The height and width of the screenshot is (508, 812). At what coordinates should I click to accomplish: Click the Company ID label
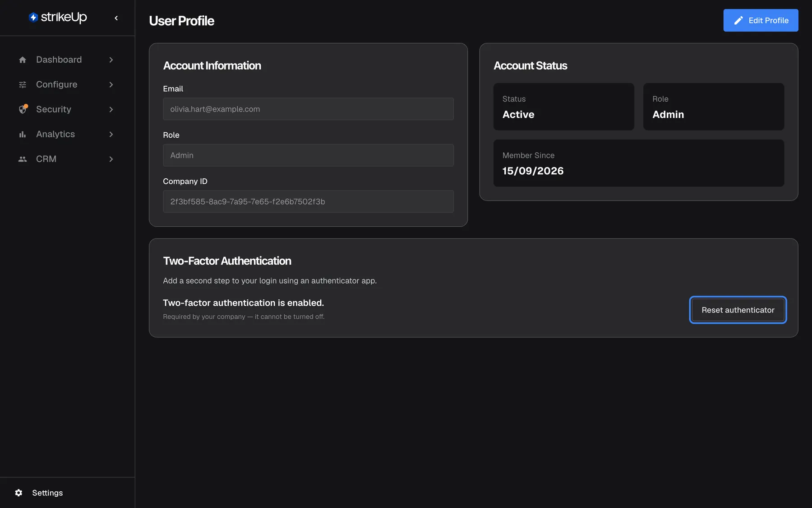[185, 181]
